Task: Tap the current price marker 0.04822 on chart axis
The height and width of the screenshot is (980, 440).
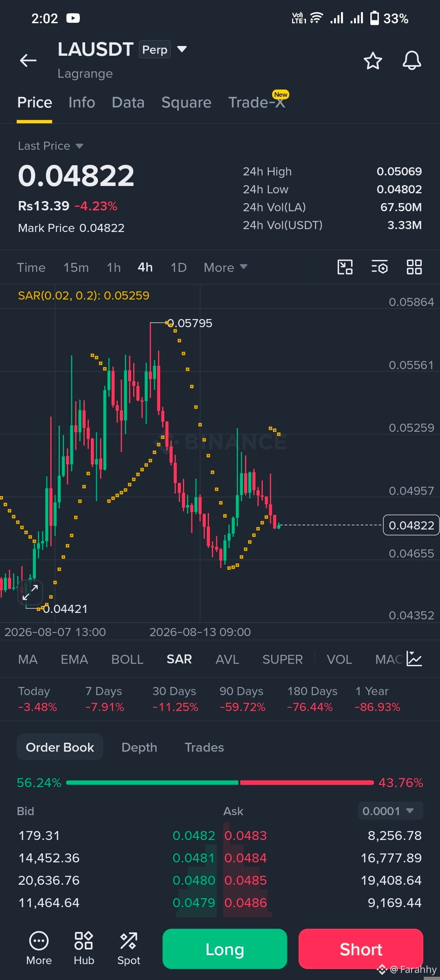Action: (411, 525)
